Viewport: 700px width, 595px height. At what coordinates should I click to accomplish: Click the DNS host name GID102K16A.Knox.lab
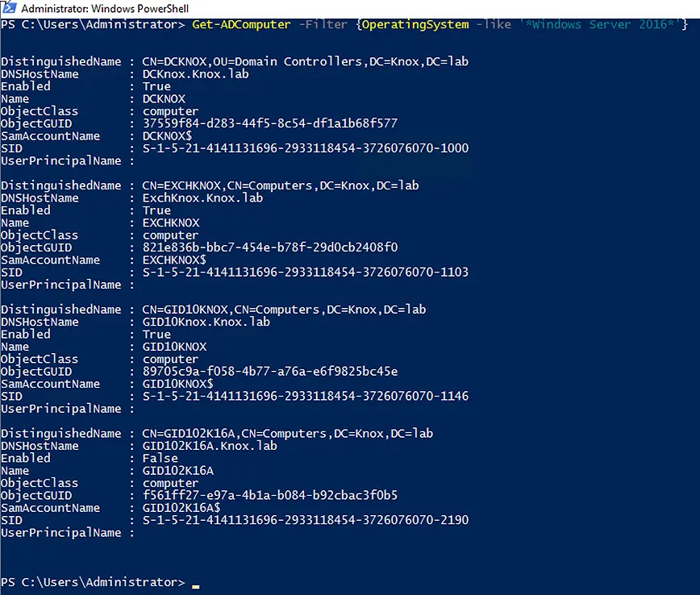pyautogui.click(x=210, y=447)
